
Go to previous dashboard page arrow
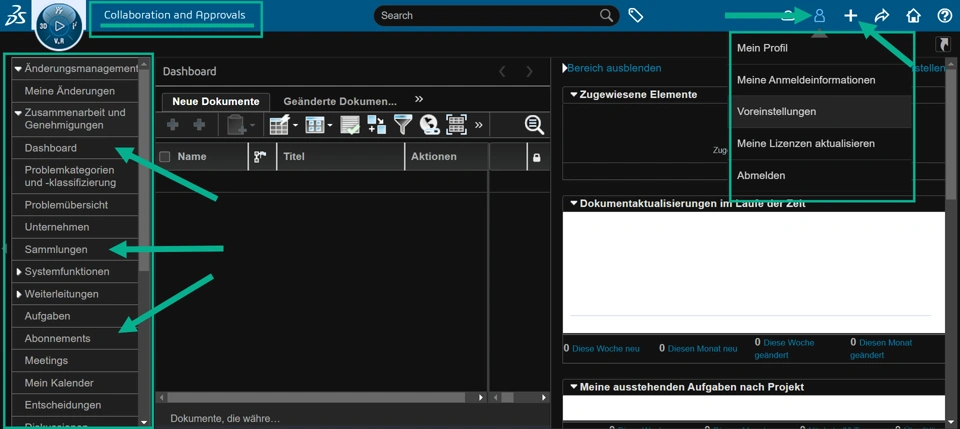pyautogui.click(x=502, y=72)
